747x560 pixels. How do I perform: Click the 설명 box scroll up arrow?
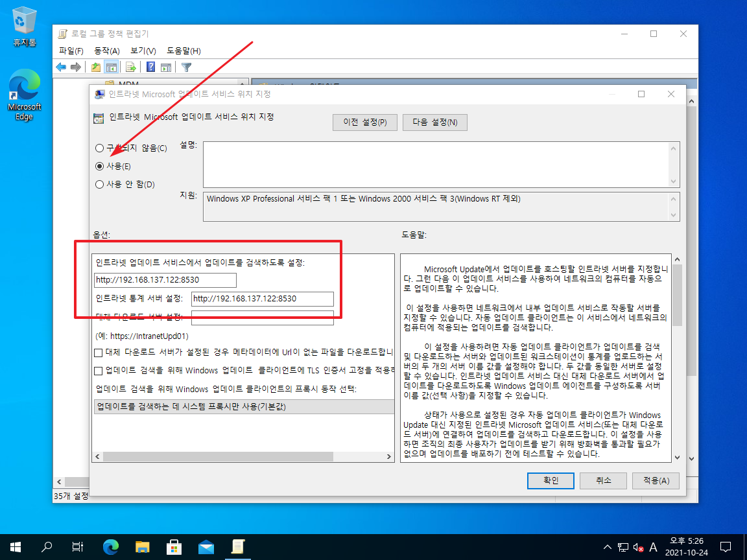pos(673,148)
